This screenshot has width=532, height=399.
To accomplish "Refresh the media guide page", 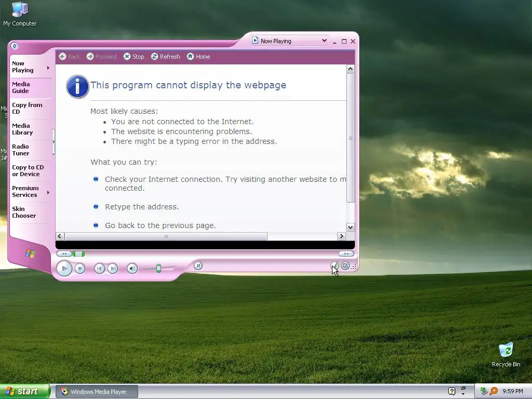I will tap(166, 57).
